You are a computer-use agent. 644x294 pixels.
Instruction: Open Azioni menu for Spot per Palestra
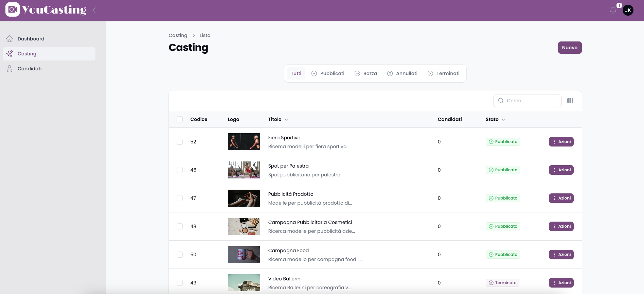[561, 170]
